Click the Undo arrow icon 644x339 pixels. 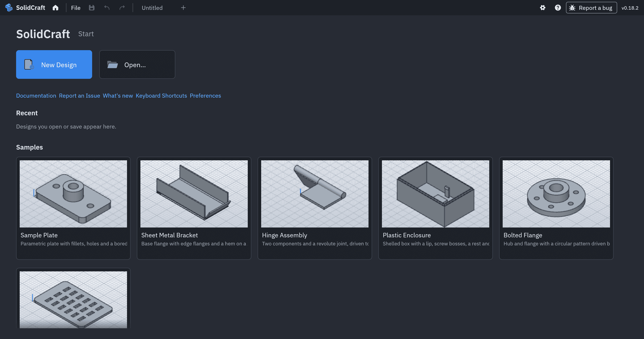click(x=107, y=8)
